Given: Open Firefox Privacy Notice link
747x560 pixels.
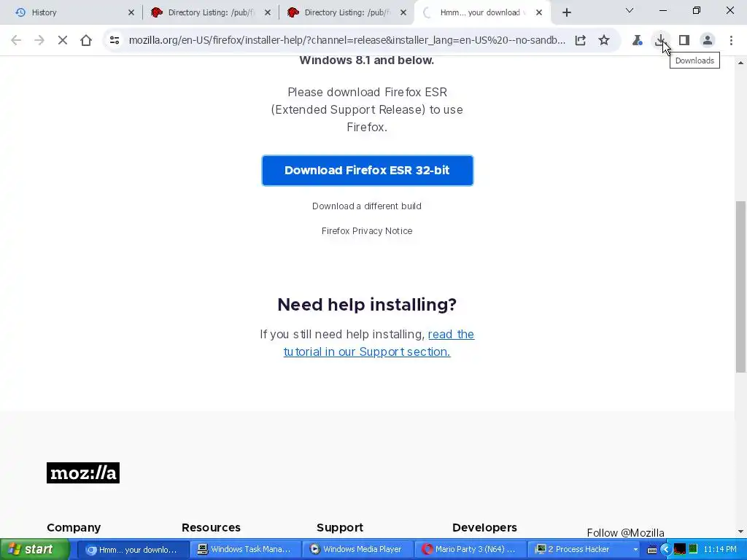Looking at the screenshot, I should pyautogui.click(x=367, y=231).
